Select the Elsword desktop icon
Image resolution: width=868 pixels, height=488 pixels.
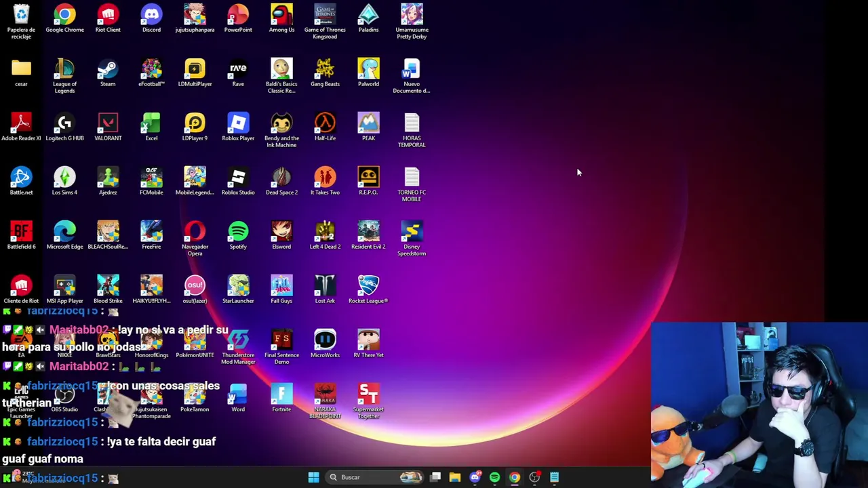(x=281, y=235)
